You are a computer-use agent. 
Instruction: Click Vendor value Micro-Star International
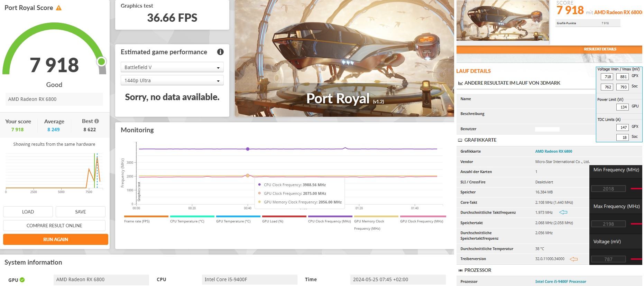pyautogui.click(x=562, y=162)
